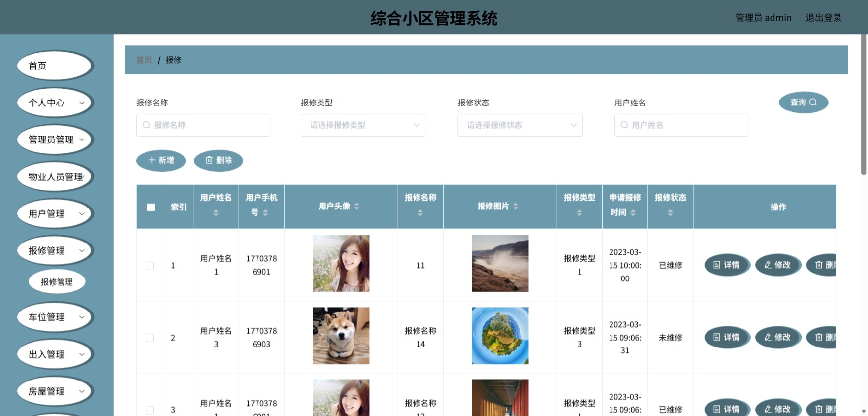
Task: Open 详情 for row 2
Action: 727,337
